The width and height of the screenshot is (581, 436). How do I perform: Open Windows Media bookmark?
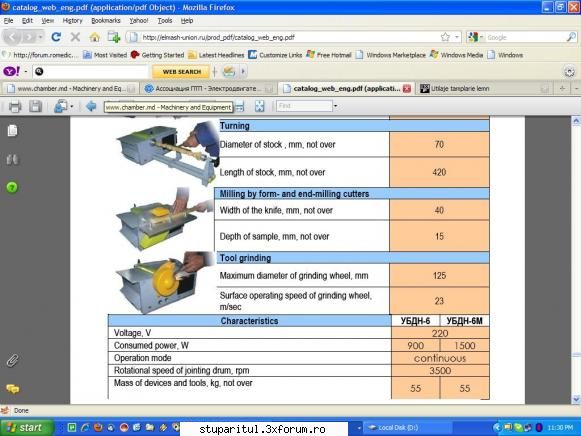click(456, 55)
